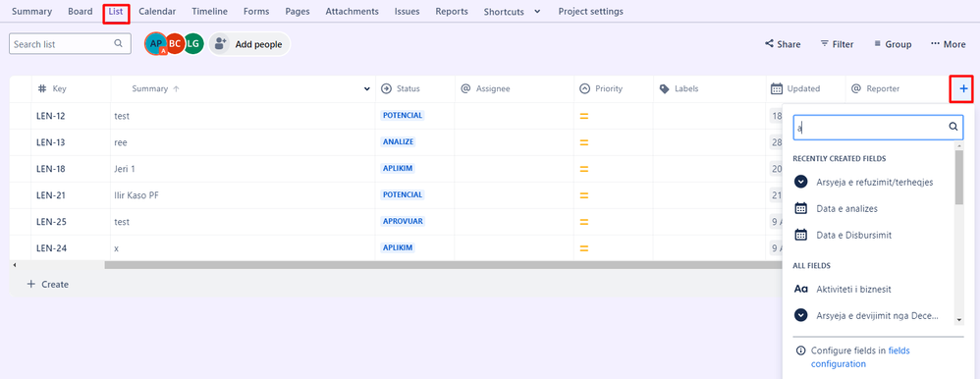
Task: Click the APLIKIM status of LEN-18
Action: (x=398, y=169)
